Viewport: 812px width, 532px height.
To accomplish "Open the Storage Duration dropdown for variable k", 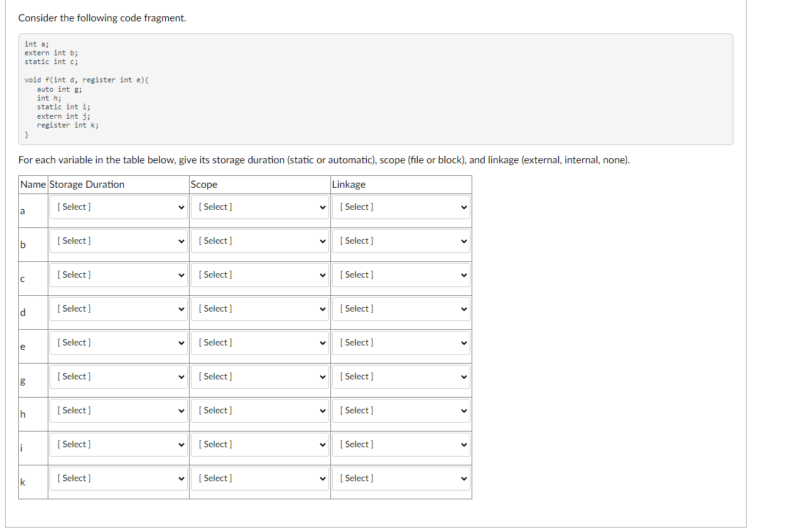I will [118, 478].
